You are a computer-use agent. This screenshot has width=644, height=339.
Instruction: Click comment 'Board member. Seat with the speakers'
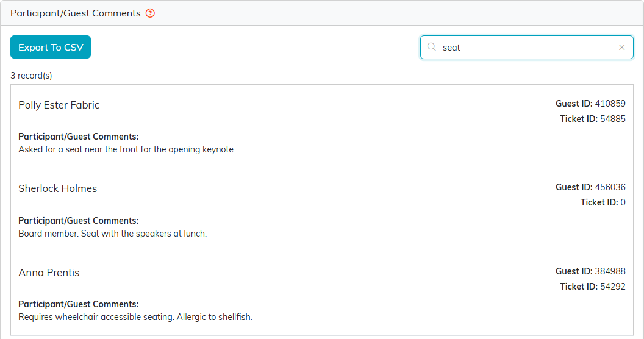tap(113, 234)
